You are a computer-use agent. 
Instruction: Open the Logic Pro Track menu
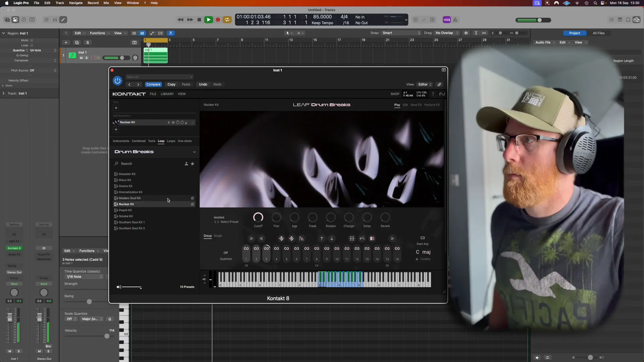pos(60,3)
